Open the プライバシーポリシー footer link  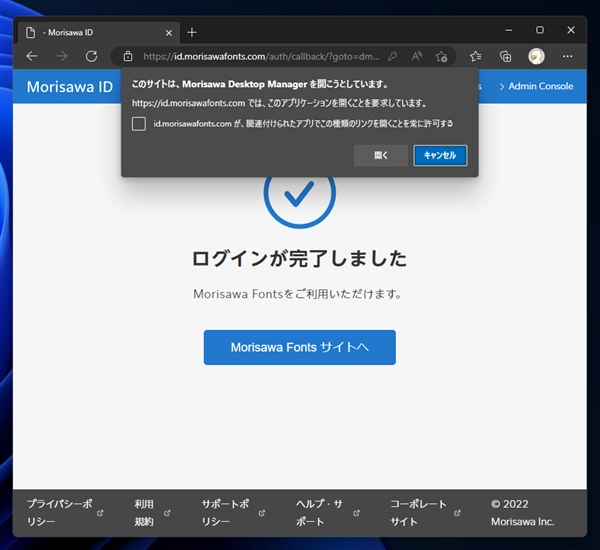(x=60, y=512)
